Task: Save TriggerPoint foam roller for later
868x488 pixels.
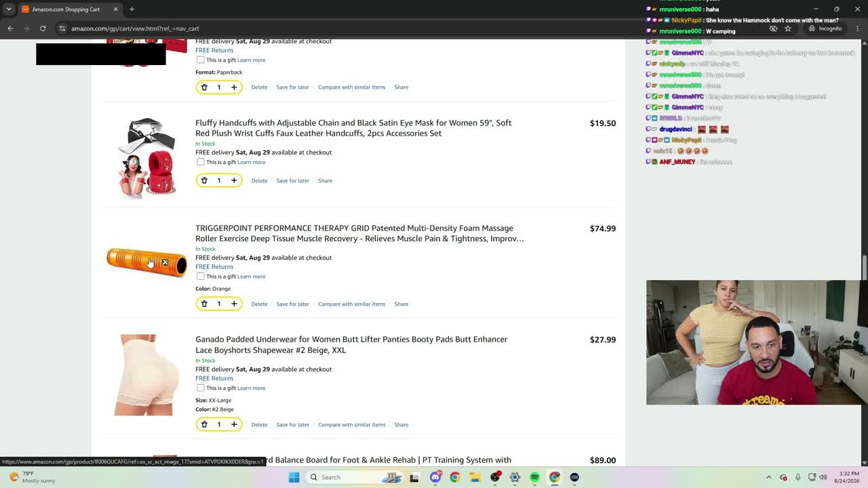Action: (x=292, y=304)
